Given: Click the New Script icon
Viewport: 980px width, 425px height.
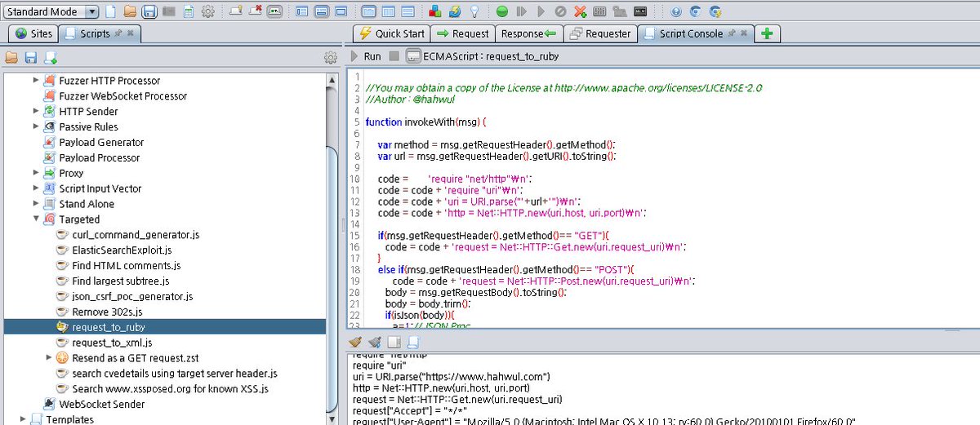Looking at the screenshot, I should [51, 57].
